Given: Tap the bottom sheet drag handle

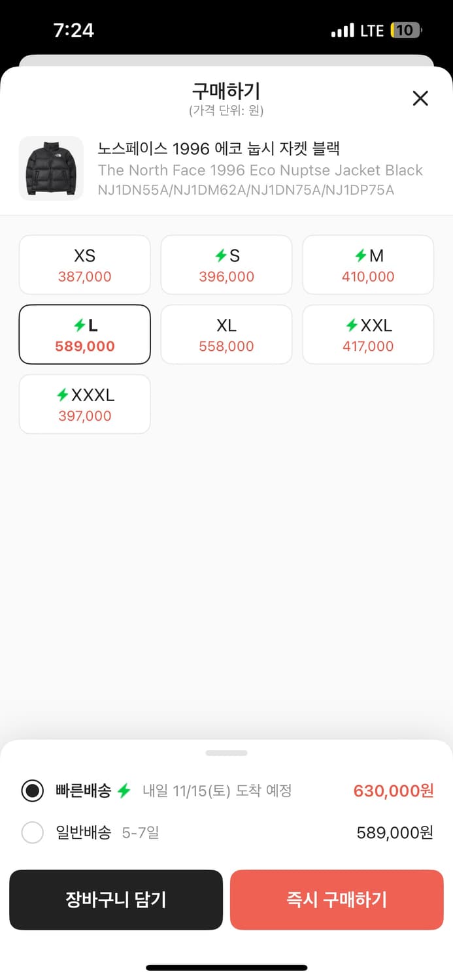Looking at the screenshot, I should (226, 753).
